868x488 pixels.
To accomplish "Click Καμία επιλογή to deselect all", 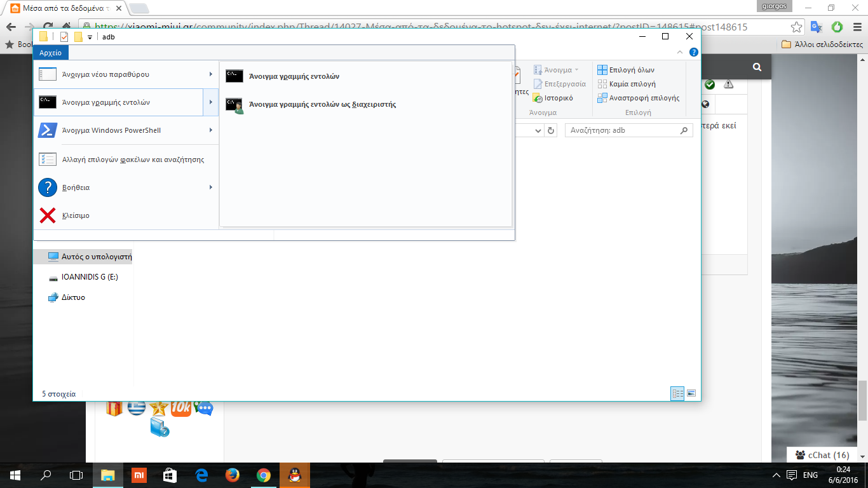I will 632,84.
